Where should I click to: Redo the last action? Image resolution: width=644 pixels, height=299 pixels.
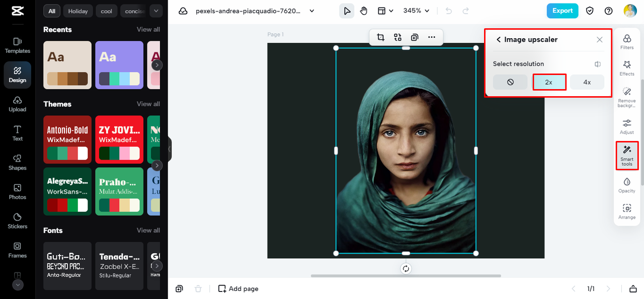point(465,11)
